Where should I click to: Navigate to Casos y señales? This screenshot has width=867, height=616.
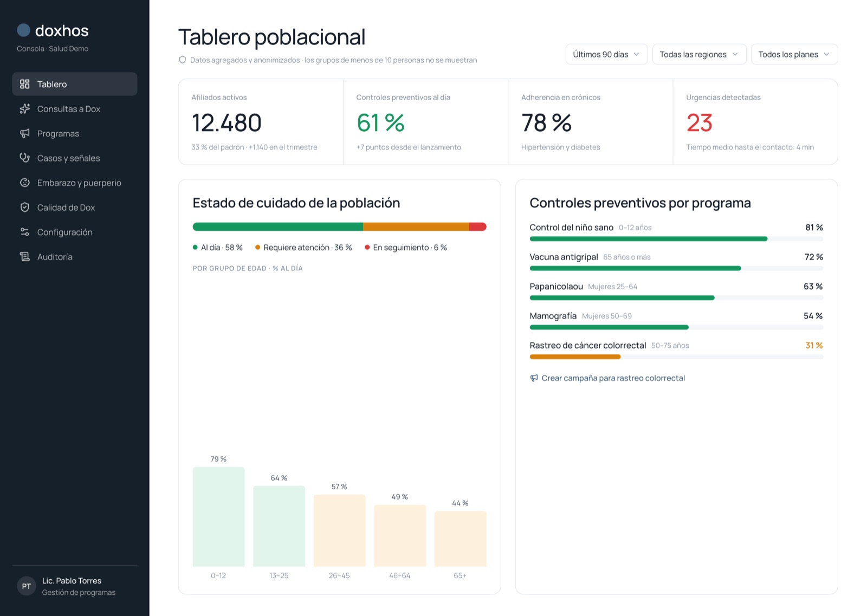75,158
